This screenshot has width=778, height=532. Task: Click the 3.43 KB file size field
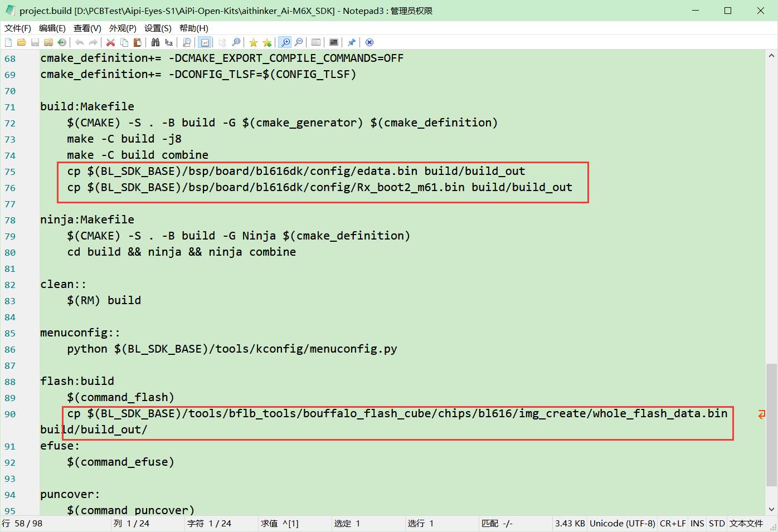coord(570,524)
